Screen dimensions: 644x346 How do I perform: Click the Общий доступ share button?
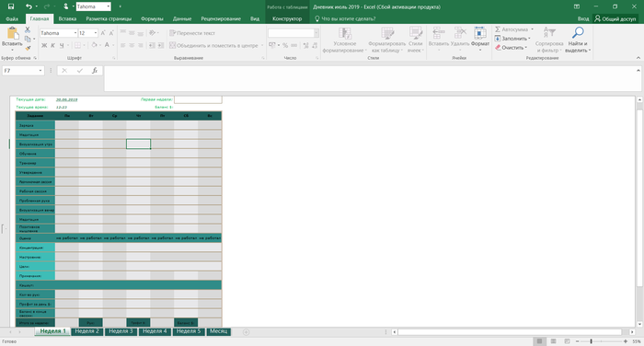pos(615,19)
